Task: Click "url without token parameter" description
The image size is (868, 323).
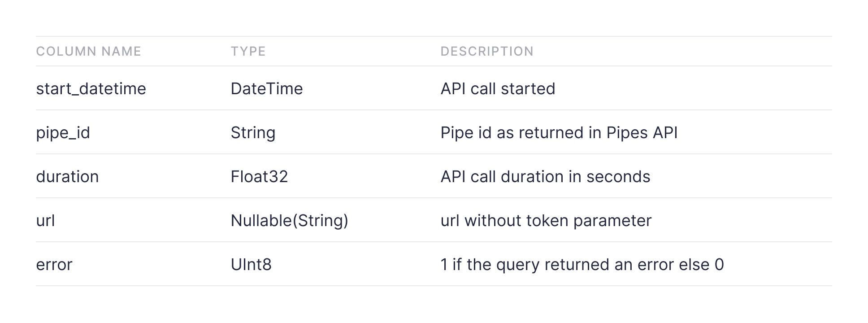Action: [x=546, y=220]
